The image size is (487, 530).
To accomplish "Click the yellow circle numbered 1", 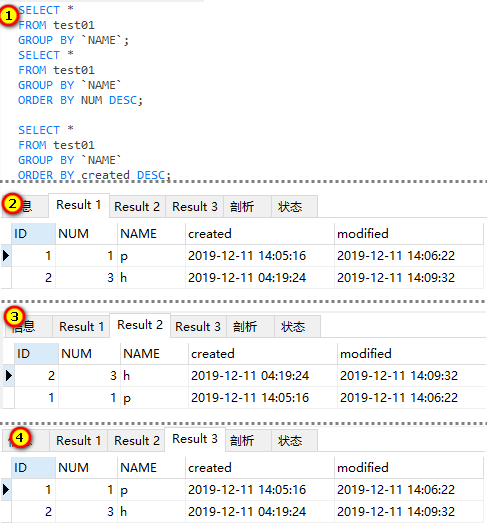I will coord(9,16).
